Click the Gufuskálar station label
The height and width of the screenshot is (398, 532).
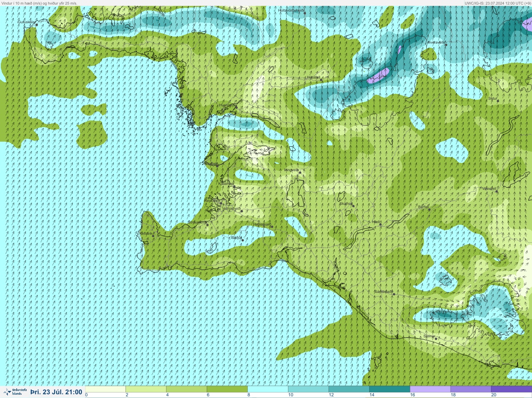click(x=27, y=22)
